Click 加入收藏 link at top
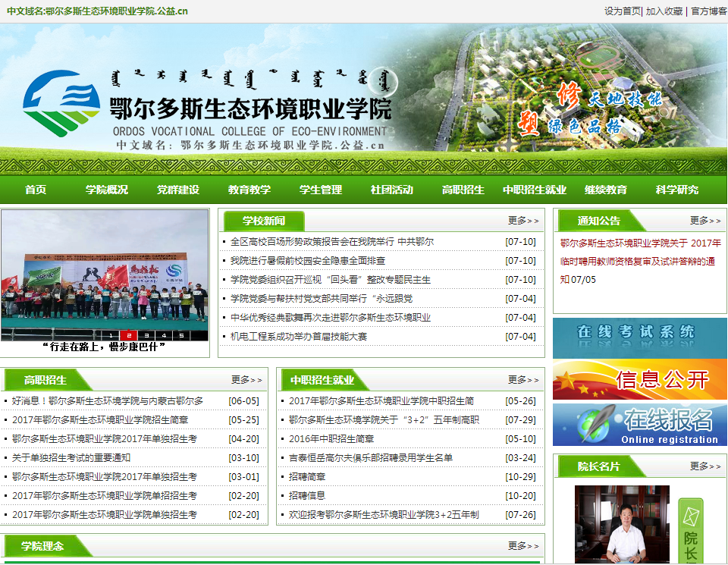 tap(664, 11)
